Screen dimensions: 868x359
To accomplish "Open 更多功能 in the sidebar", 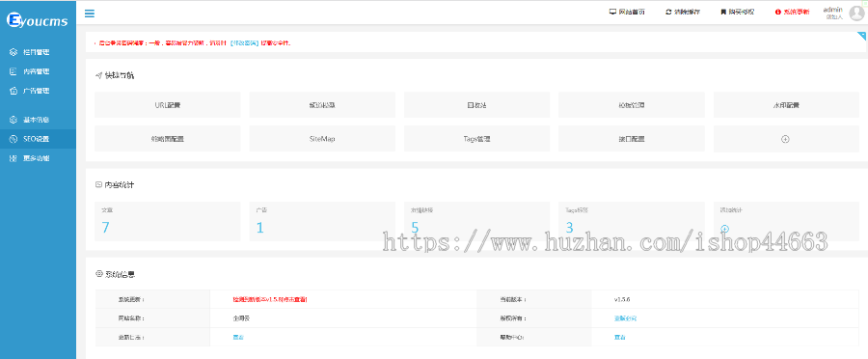I will [38, 158].
